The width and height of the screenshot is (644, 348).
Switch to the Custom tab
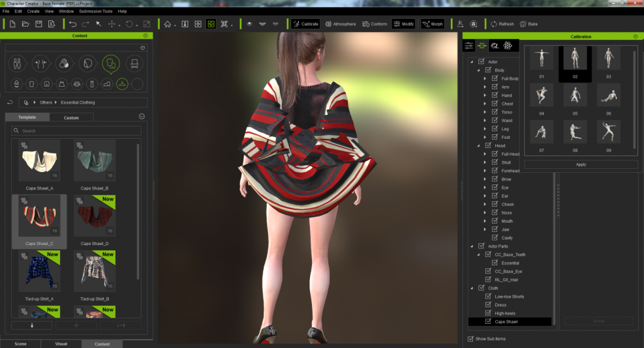71,117
